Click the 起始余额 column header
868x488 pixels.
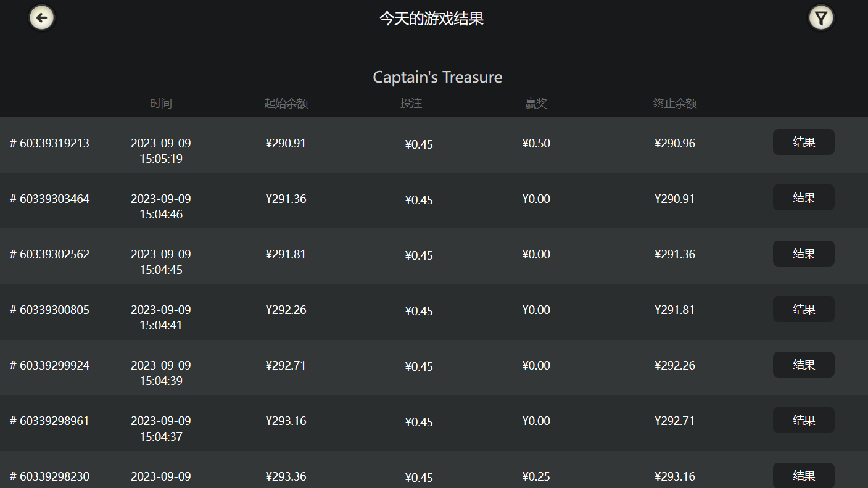pyautogui.click(x=286, y=104)
